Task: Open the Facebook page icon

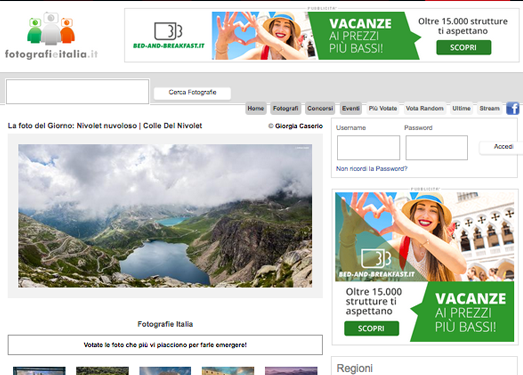Action: [512, 108]
